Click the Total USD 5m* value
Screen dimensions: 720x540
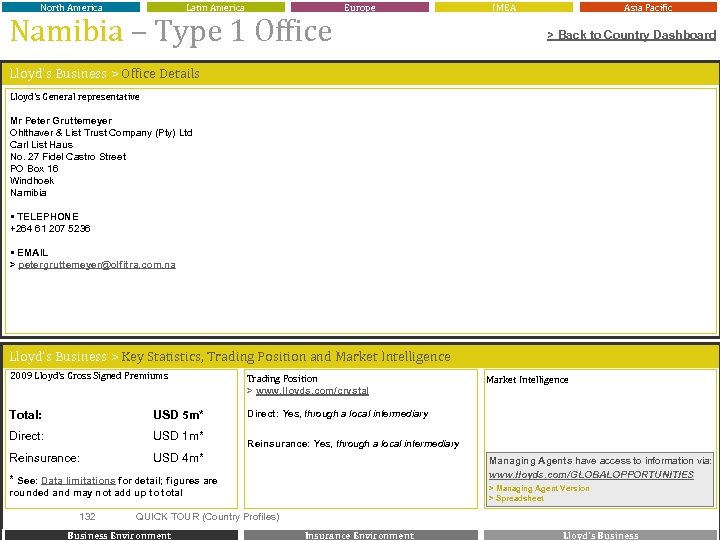click(x=178, y=415)
